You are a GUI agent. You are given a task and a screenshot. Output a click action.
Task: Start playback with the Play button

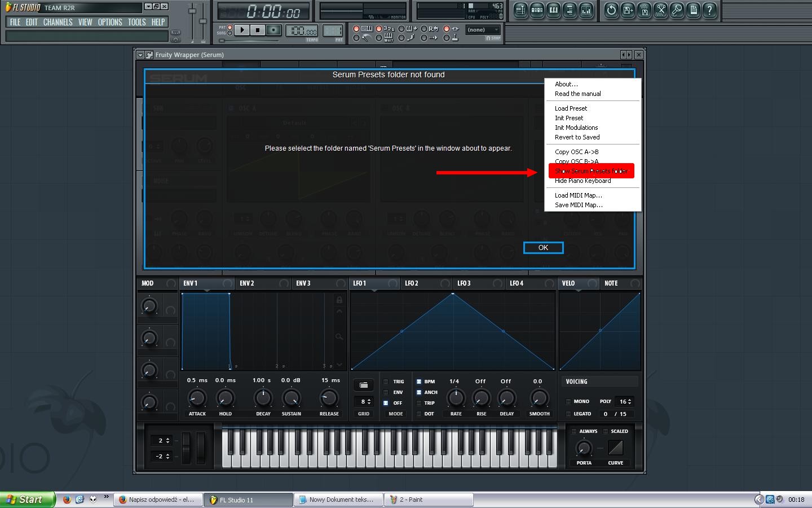pos(241,30)
